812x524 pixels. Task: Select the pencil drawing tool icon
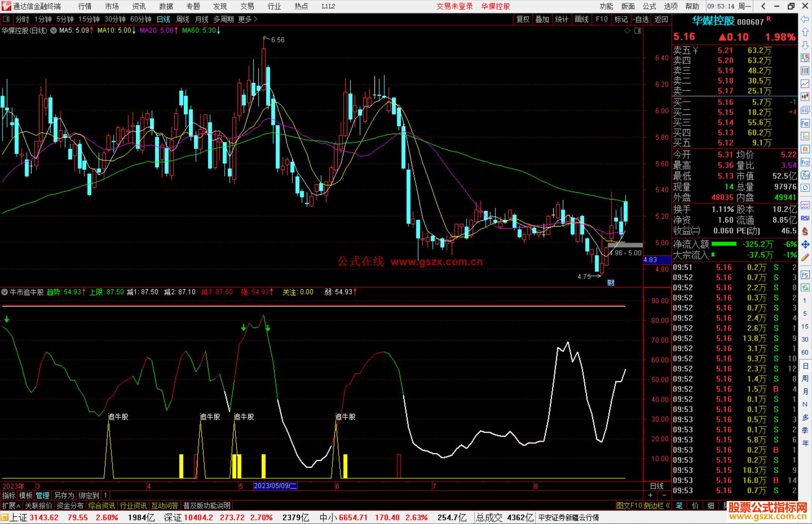click(805, 258)
